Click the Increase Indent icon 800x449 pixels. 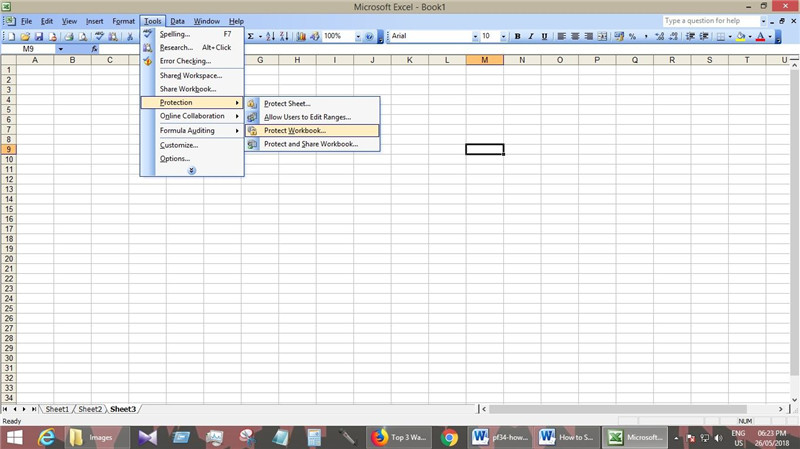704,36
